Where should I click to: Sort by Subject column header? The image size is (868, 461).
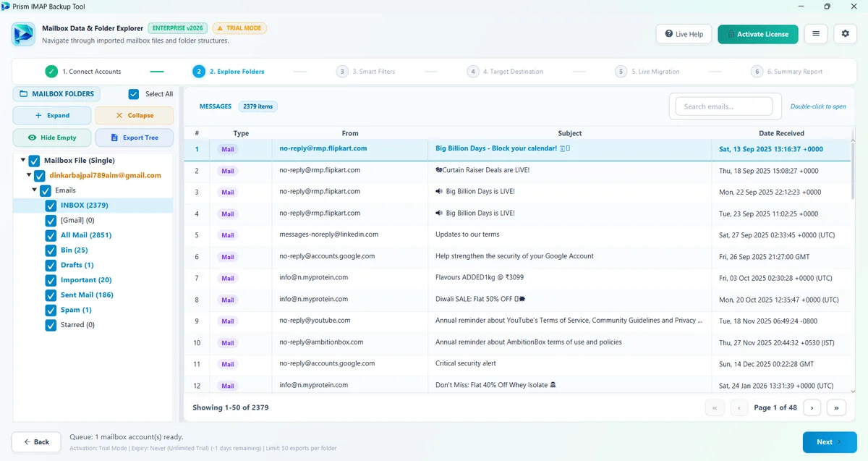click(x=570, y=133)
